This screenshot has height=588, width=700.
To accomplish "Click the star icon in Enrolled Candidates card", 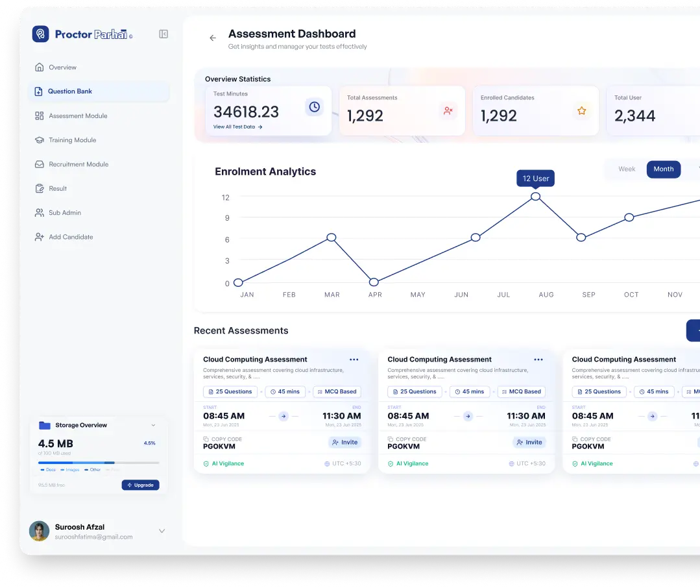I will (x=582, y=111).
